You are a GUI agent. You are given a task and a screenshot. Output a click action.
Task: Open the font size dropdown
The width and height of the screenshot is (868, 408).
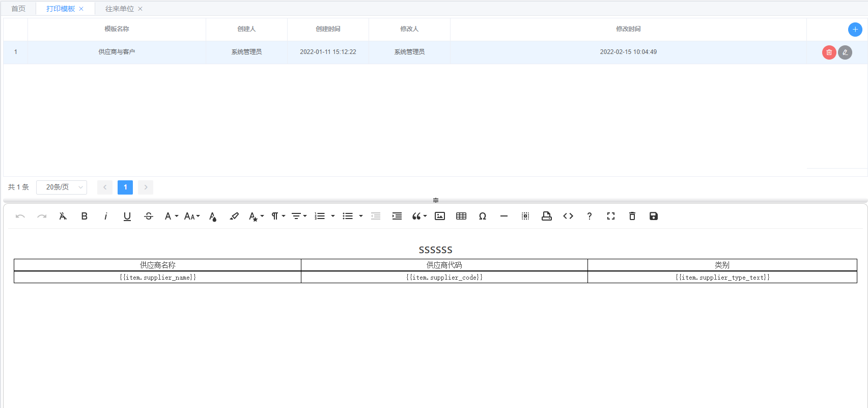pyautogui.click(x=192, y=216)
